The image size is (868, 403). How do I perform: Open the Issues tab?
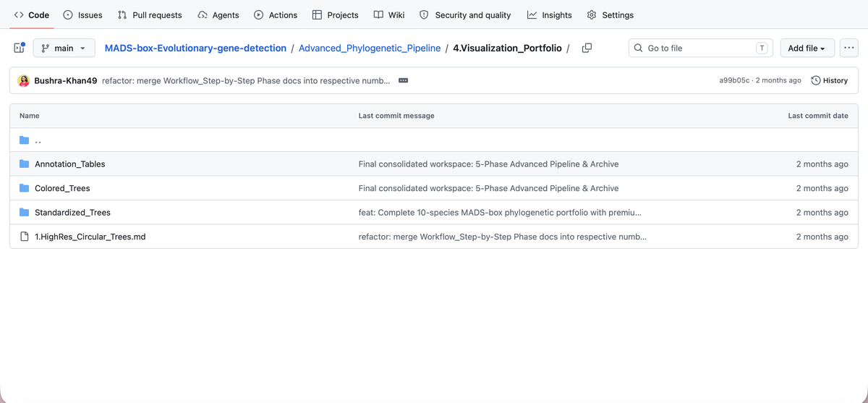click(x=82, y=14)
